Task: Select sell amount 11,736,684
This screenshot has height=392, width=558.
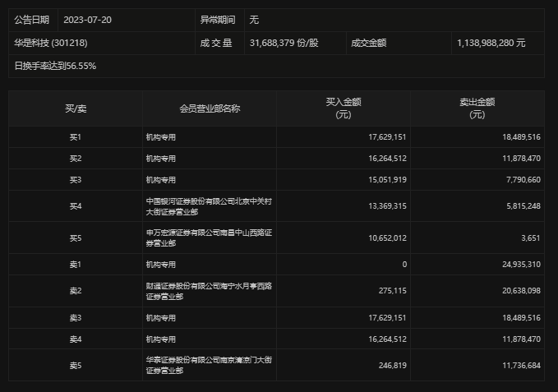Action: pyautogui.click(x=521, y=366)
